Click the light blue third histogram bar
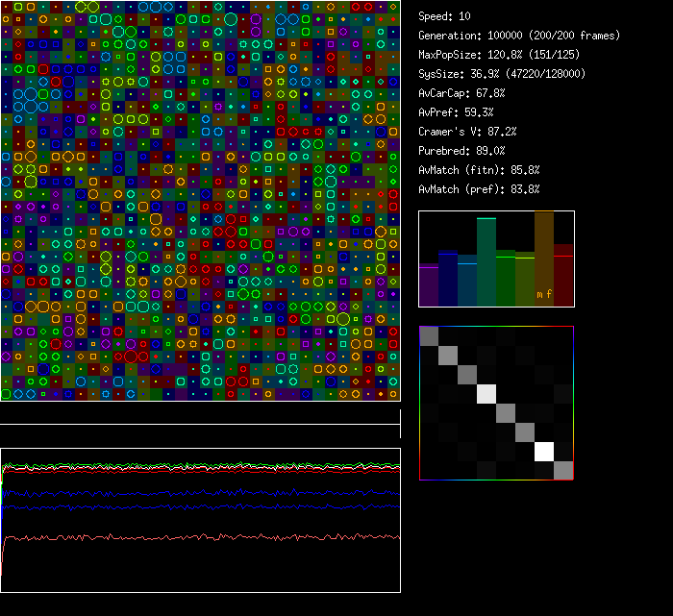 coord(467,283)
